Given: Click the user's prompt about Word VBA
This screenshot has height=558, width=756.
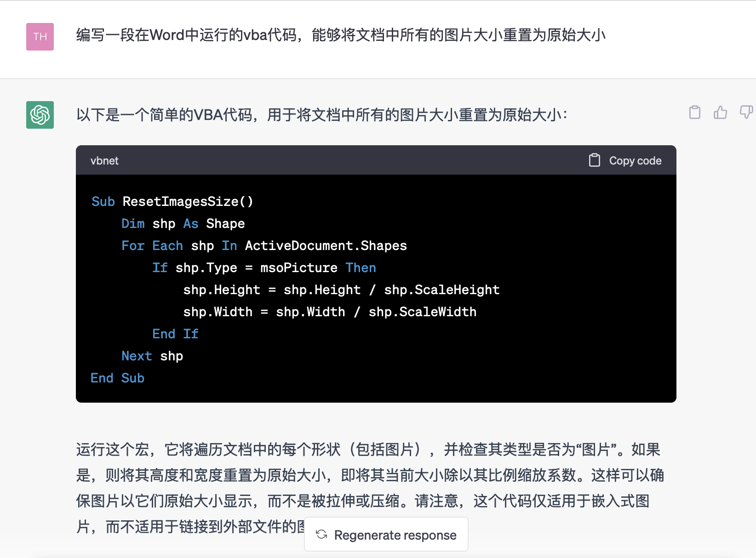Looking at the screenshot, I should tap(340, 35).
